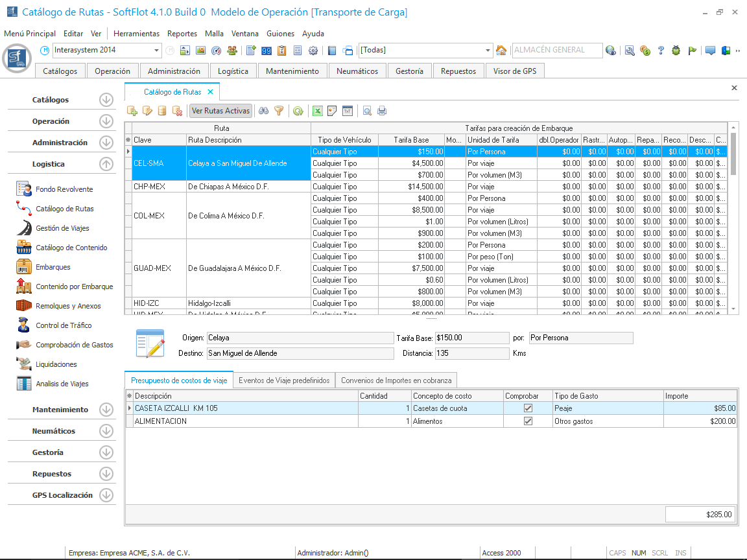This screenshot has height=560, width=747.
Task: Open search with the binoculars icon
Action: pos(264,111)
